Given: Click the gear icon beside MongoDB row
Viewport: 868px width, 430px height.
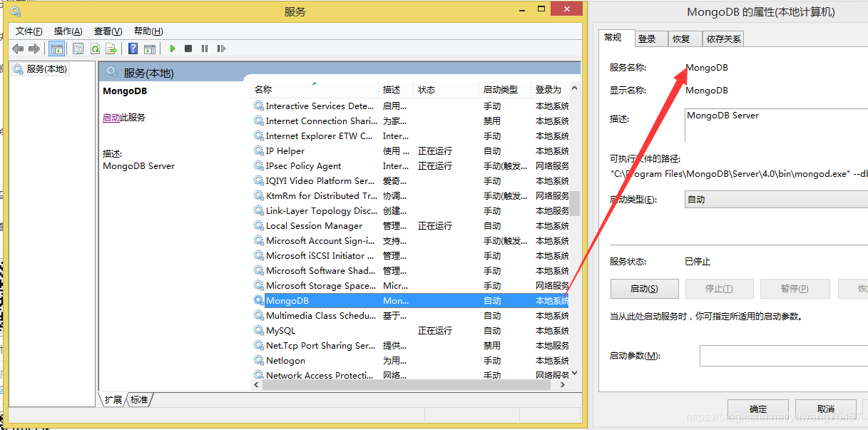Looking at the screenshot, I should [x=259, y=300].
